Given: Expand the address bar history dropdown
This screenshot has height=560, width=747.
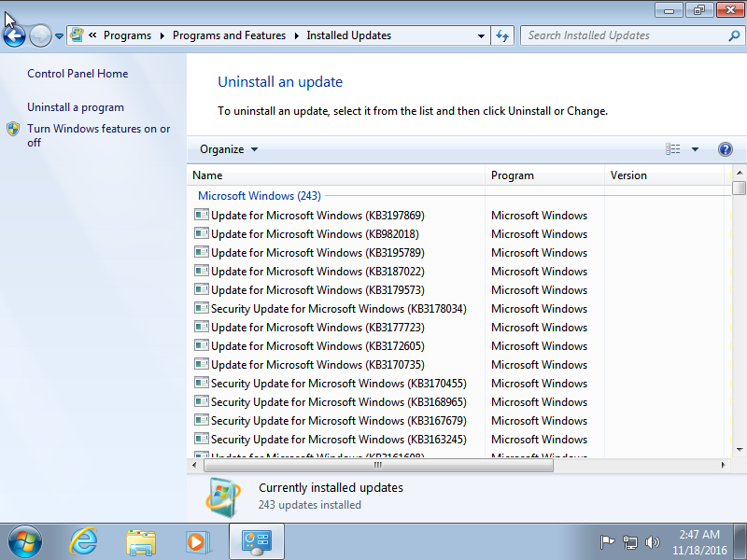Looking at the screenshot, I should (481, 35).
